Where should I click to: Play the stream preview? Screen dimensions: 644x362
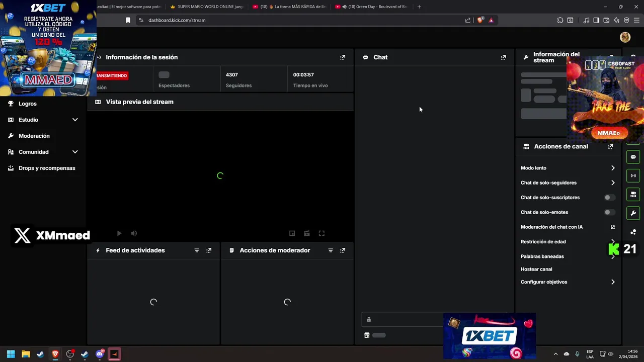(119, 233)
